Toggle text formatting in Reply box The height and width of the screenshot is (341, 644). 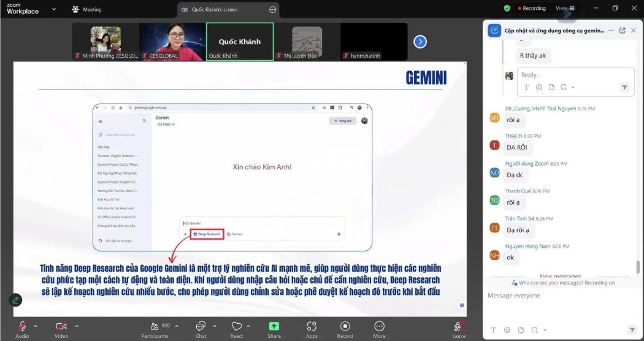click(x=526, y=87)
